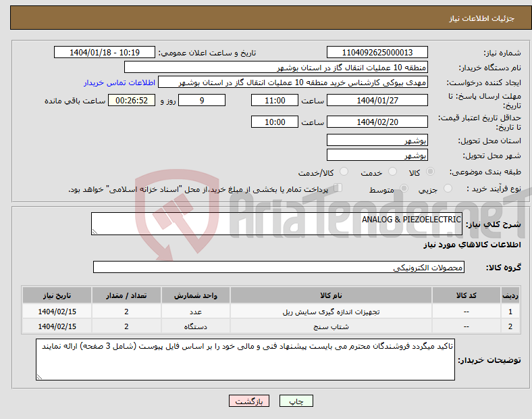
Task: Click the announcement date field 1404/01/18 - 10:19
Action: (105, 53)
